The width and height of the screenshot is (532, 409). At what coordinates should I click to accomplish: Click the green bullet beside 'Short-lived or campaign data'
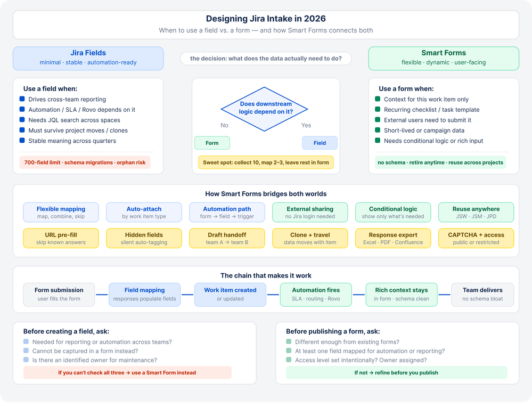tap(378, 130)
